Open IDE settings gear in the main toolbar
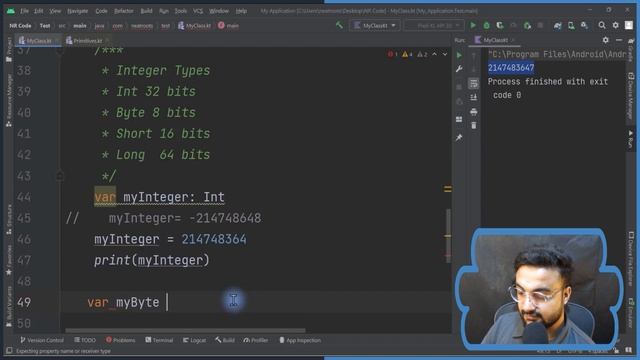The image size is (640, 360). 616,25
